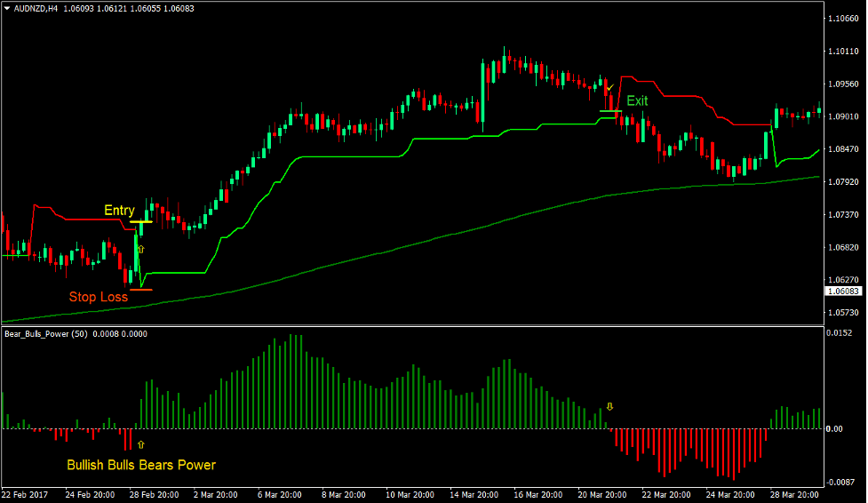
Task: Select the red Stop Loss line marker
Action: pyautogui.click(x=140, y=290)
